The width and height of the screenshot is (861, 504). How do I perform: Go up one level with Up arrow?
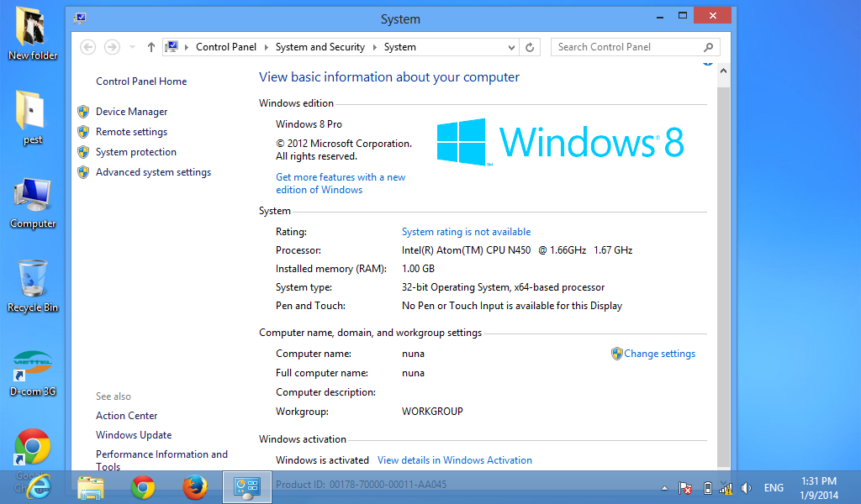(x=151, y=47)
